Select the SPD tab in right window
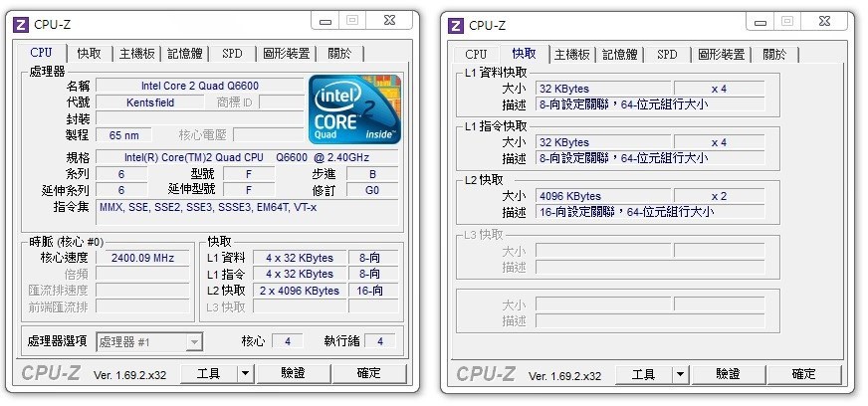Screen dimensions: 868x406 [x=667, y=54]
